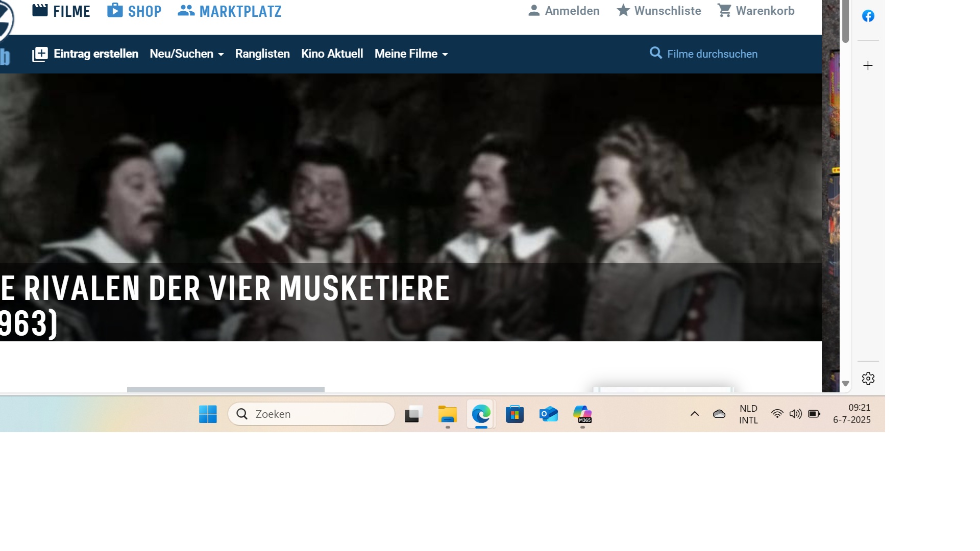Click the Anmelden login link

(563, 11)
